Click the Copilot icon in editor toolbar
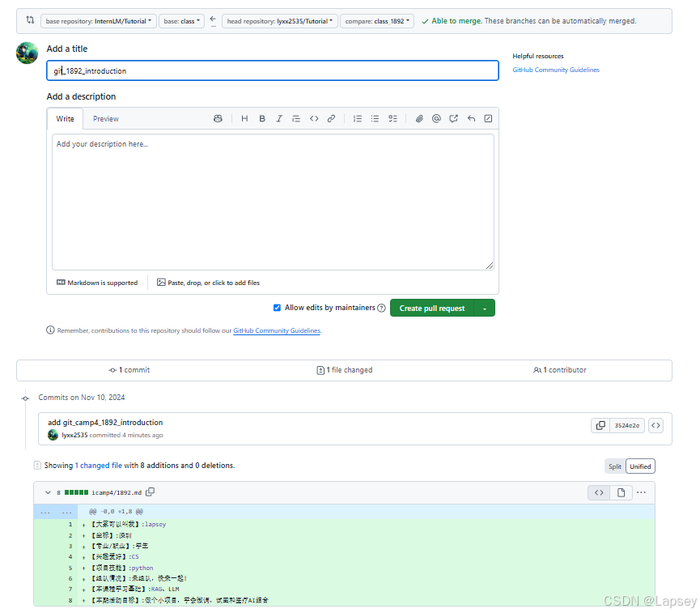Image resolution: width=700 pixels, height=613 pixels. [218, 119]
